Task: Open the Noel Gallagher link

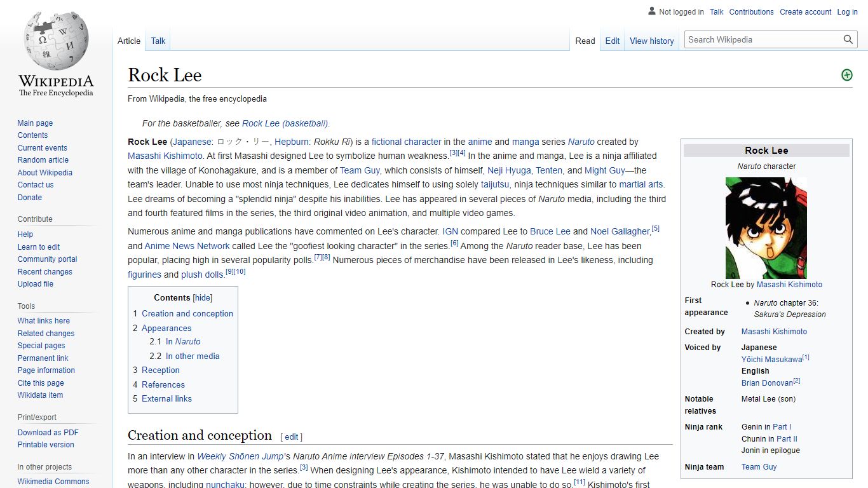Action: click(x=620, y=231)
